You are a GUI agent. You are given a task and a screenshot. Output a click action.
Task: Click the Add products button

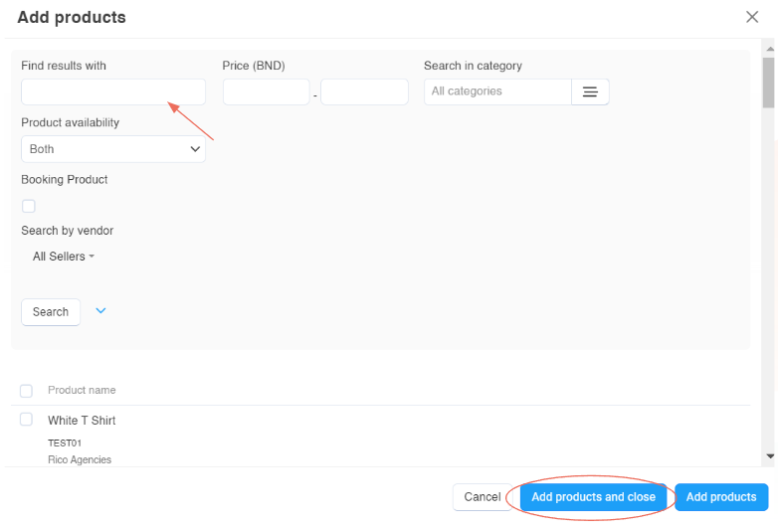pos(721,497)
